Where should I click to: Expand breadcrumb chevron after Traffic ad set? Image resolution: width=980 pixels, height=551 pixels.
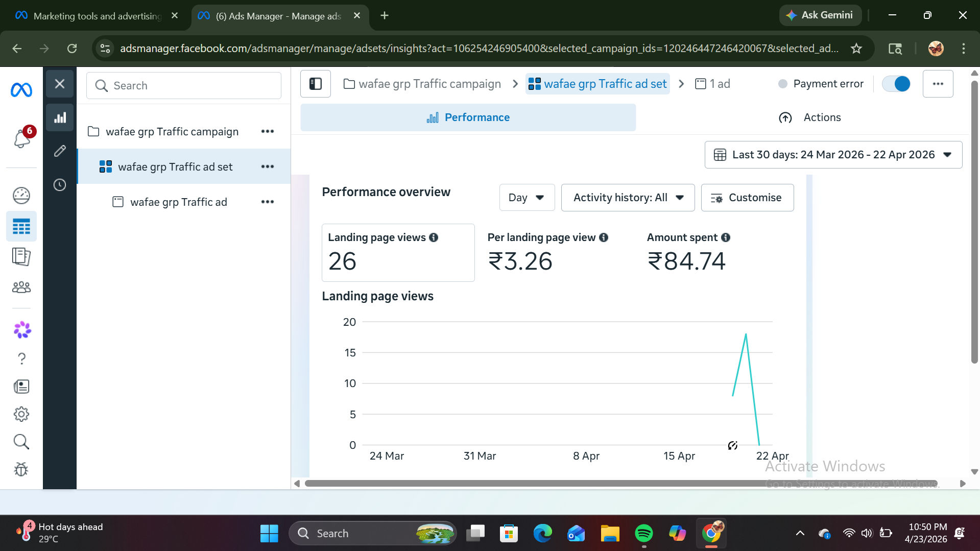[x=681, y=84]
